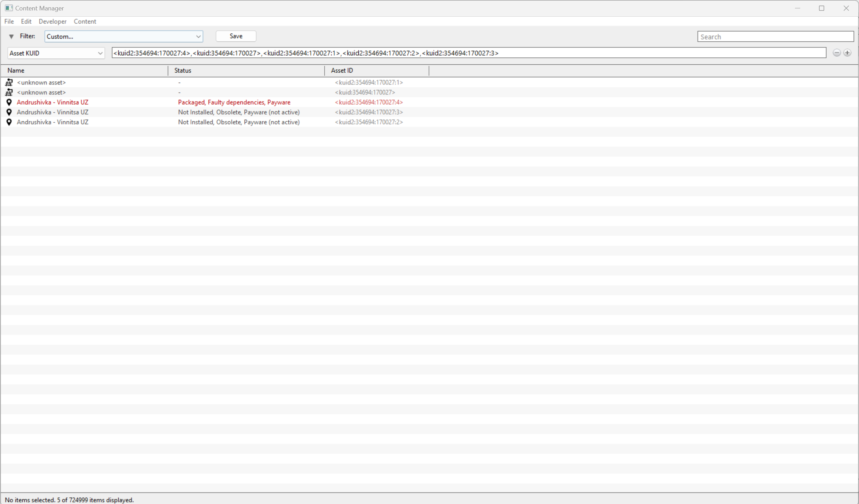This screenshot has height=504, width=859.
Task: Open the Custom... filter dropdown
Action: click(x=124, y=36)
